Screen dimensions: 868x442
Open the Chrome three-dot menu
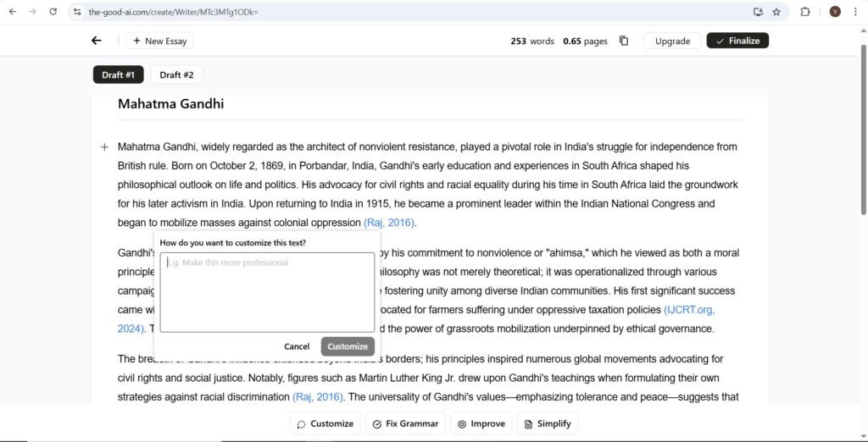point(856,12)
